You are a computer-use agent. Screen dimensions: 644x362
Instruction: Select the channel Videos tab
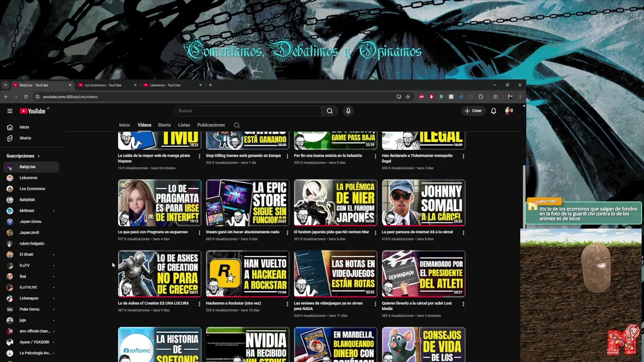[144, 125]
